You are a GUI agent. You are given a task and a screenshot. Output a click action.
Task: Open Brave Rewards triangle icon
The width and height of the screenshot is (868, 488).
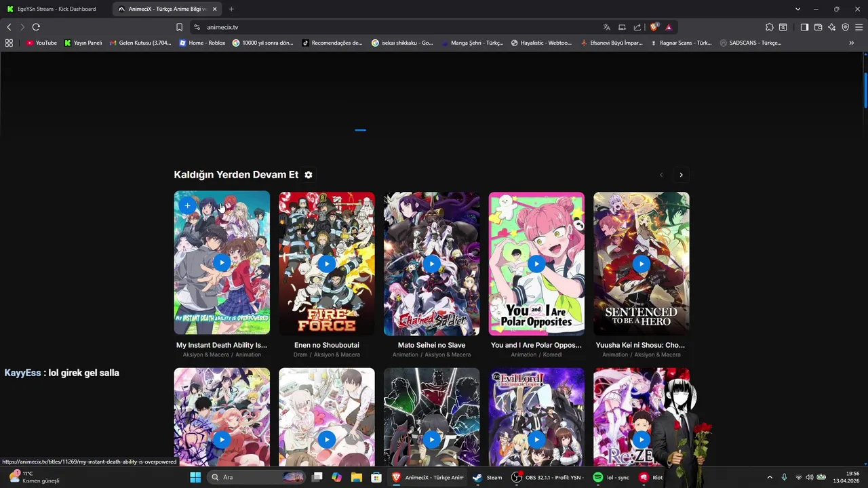669,27
